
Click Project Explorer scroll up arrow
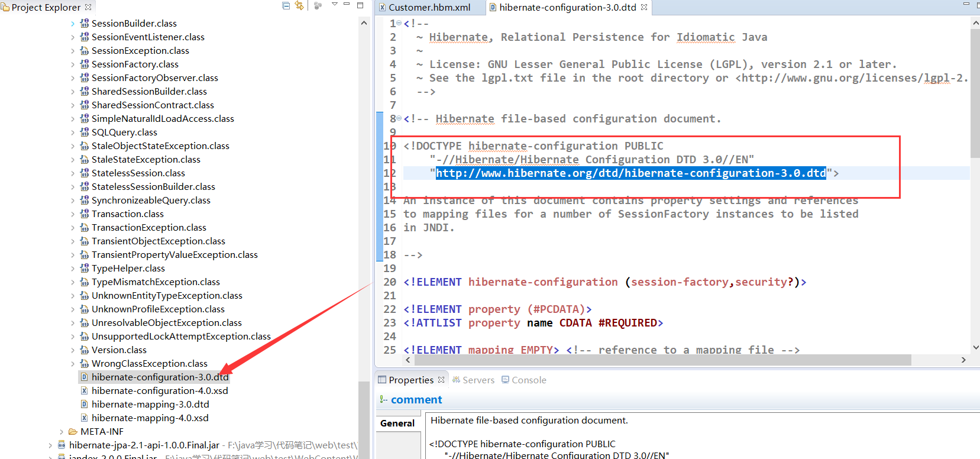[x=364, y=23]
